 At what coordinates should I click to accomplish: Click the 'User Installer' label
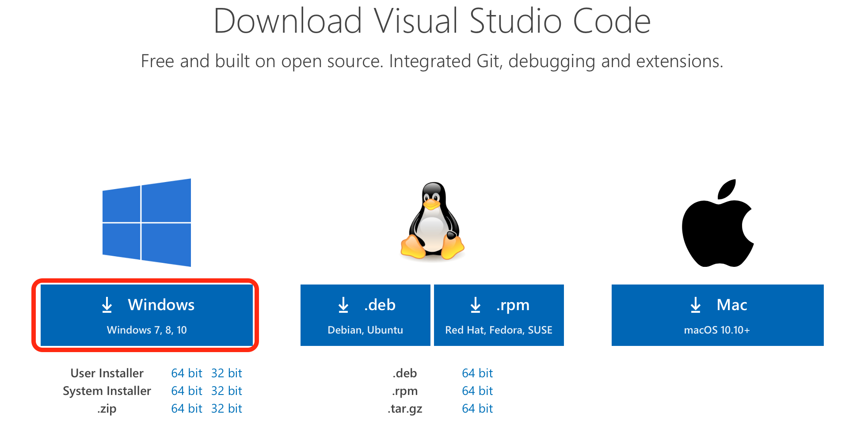(x=107, y=373)
